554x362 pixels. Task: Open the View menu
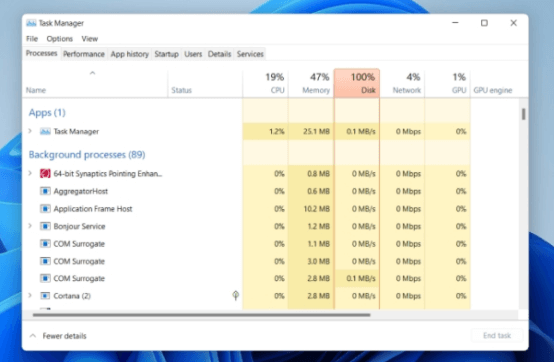[89, 38]
